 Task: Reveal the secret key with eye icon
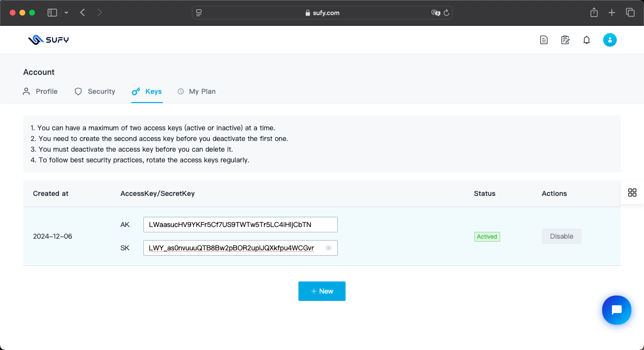pos(329,248)
